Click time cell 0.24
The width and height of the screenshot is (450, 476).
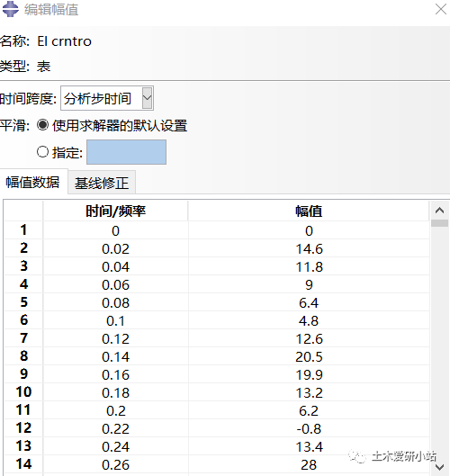115,446
